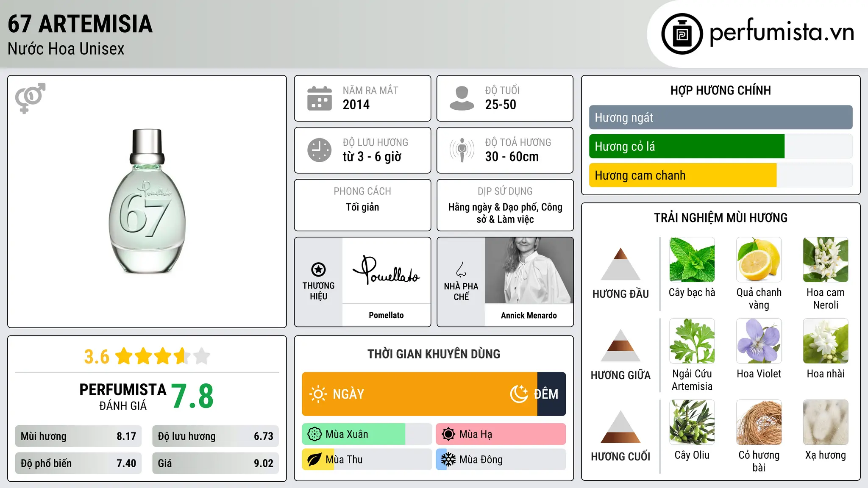Click the Nước Hoa Unisex subtitle

tap(66, 49)
